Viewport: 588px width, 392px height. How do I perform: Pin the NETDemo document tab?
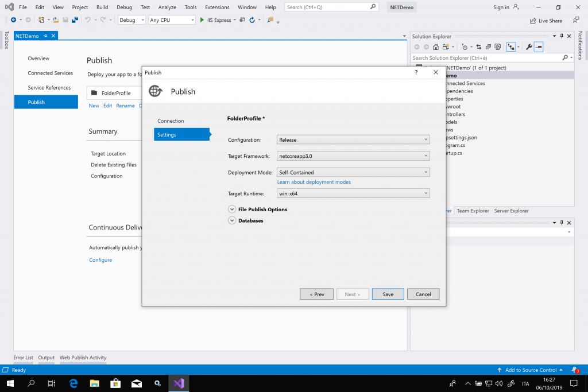(x=45, y=36)
